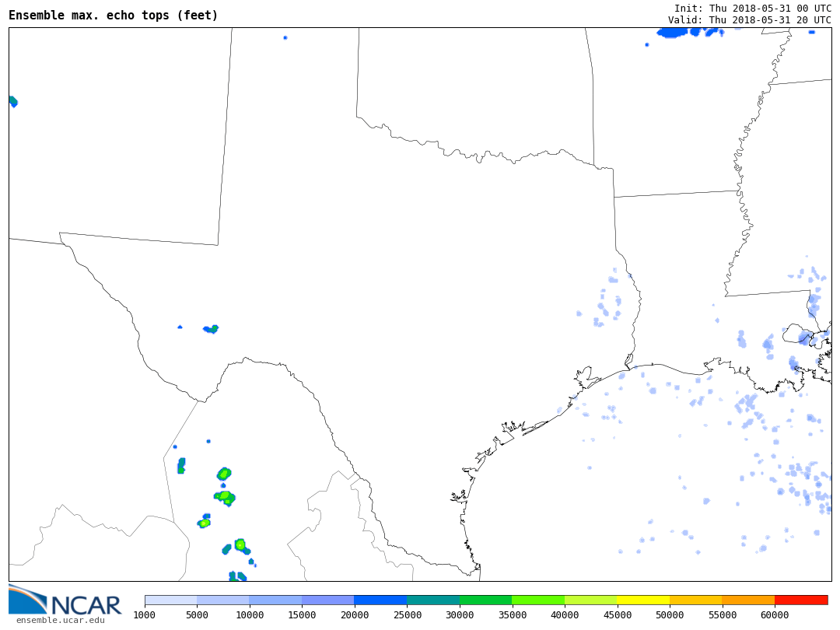Click the 40000 colorbar tick label

[x=564, y=615]
